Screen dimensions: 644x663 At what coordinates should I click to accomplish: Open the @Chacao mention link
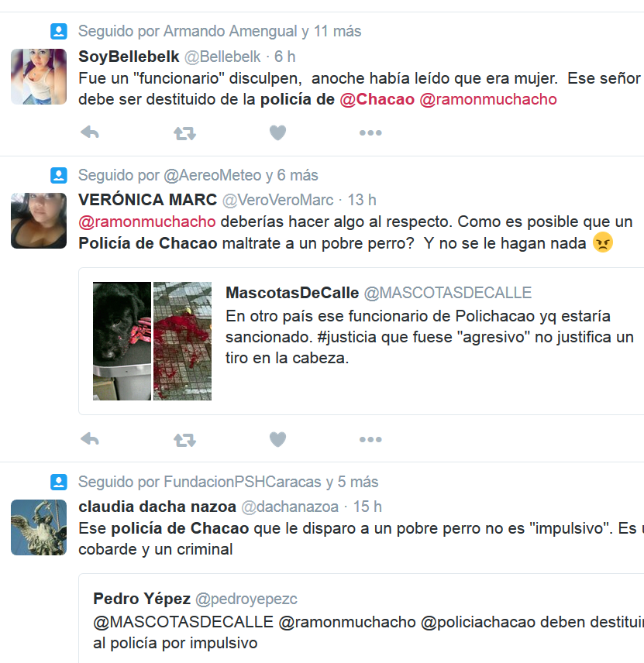377,99
